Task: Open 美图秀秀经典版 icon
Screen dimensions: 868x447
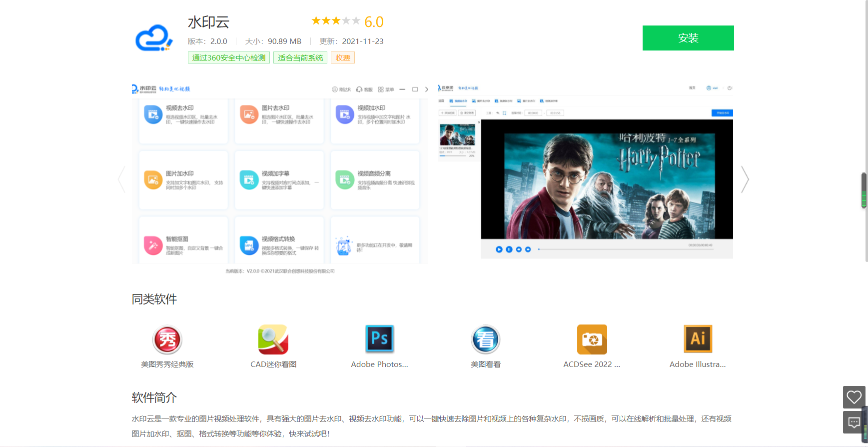Action: 167,339
